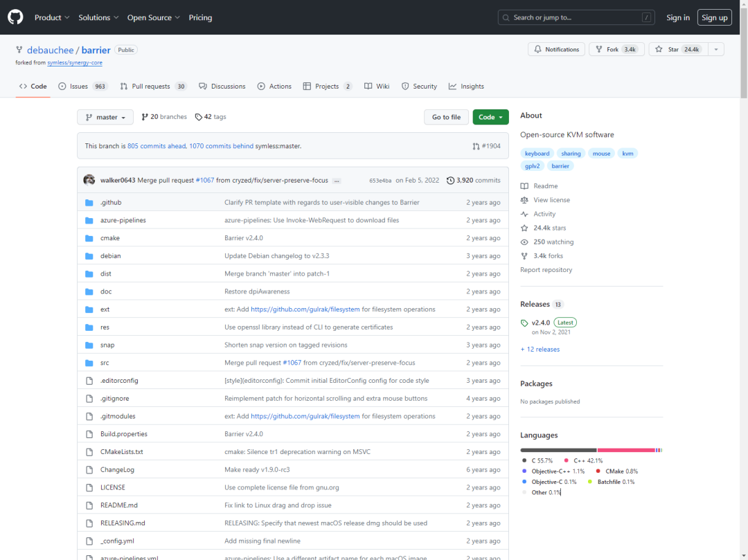Viewport: 748px width, 560px height.
Task: Click the azure-pipelines folder icon
Action: point(89,220)
